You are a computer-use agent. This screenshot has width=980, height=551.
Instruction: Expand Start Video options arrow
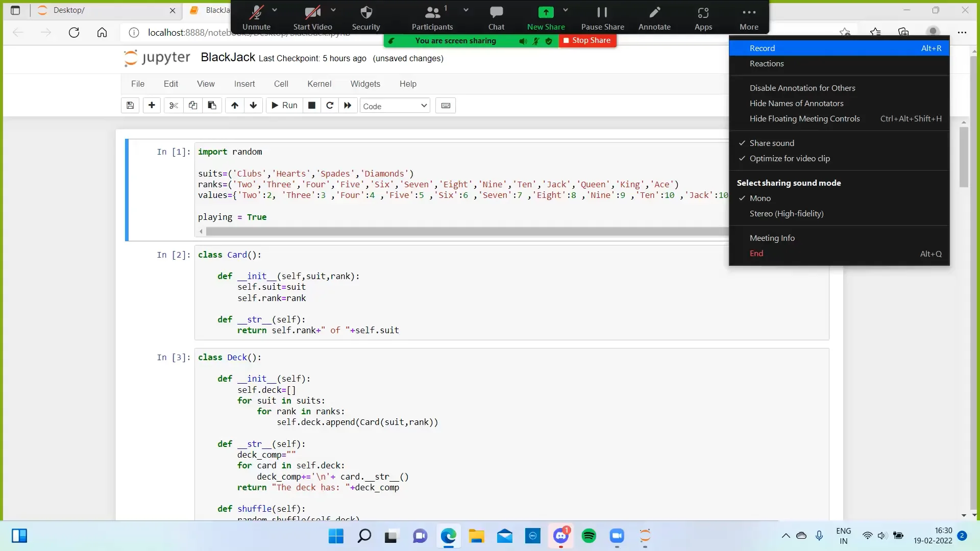pos(333,10)
